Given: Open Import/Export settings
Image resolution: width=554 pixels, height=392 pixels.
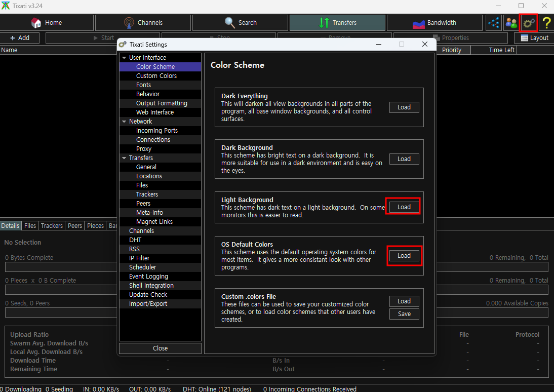Looking at the screenshot, I should (x=160, y=304).
